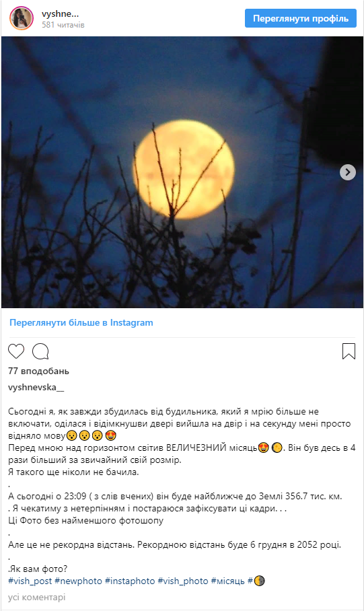The image size is (364, 611).
Task: Click the heart like icon
Action: [x=16, y=351]
